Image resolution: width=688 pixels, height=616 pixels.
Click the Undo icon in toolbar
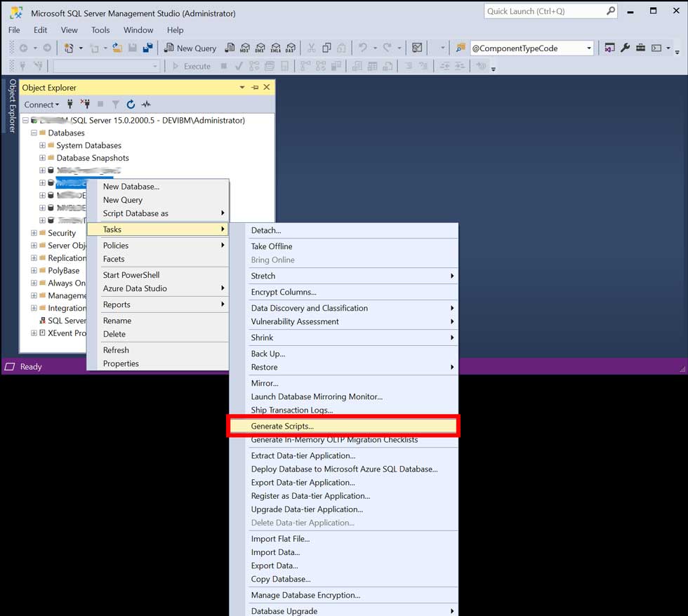pyautogui.click(x=362, y=48)
